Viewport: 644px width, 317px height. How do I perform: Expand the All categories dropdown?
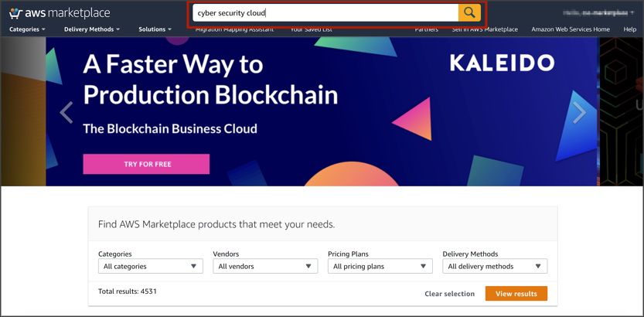150,266
